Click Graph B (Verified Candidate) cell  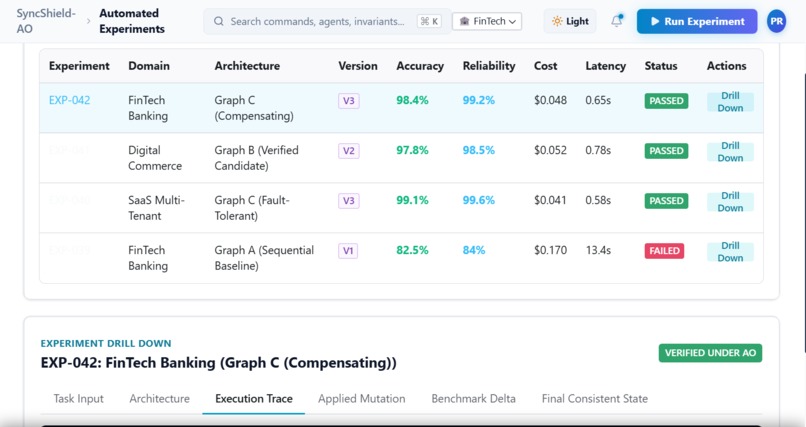pos(257,158)
